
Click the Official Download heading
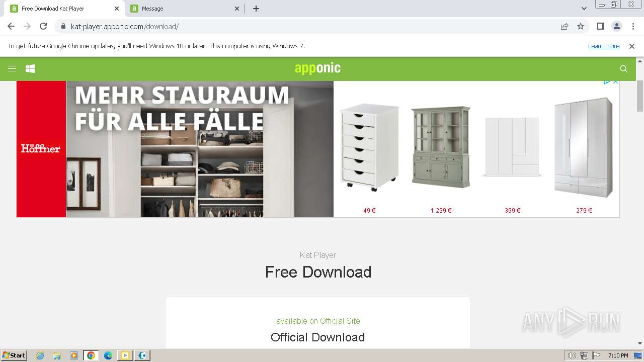[x=317, y=337]
